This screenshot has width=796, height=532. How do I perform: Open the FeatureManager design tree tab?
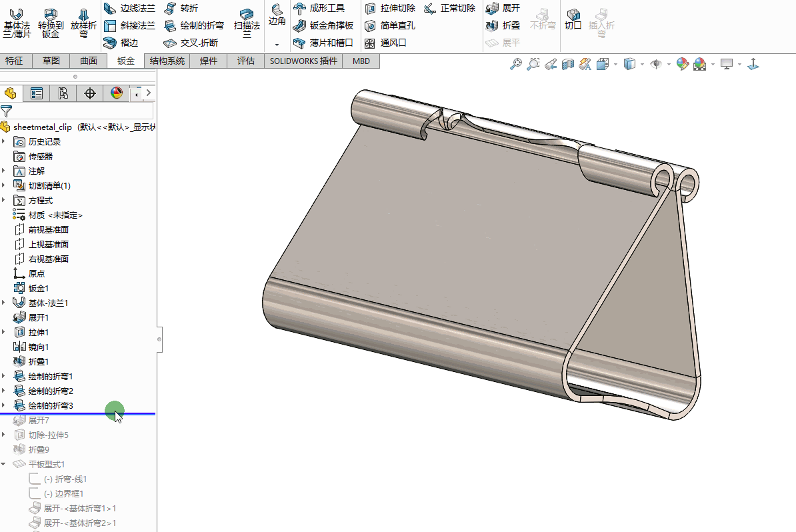(x=10, y=93)
